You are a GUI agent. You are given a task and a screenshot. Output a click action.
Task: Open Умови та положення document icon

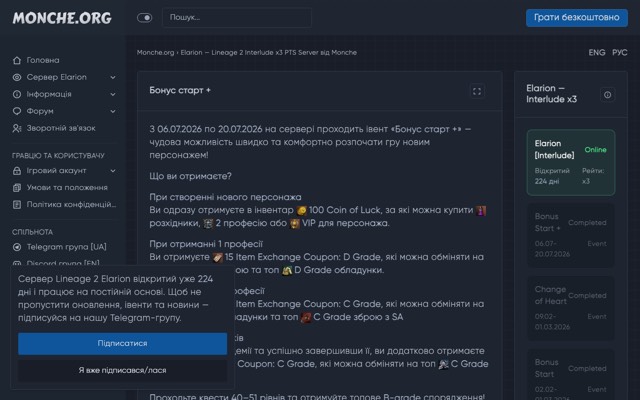tap(17, 188)
